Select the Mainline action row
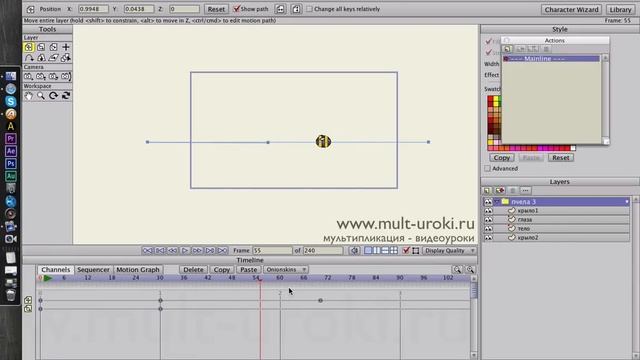640x360 pixels. [551, 59]
